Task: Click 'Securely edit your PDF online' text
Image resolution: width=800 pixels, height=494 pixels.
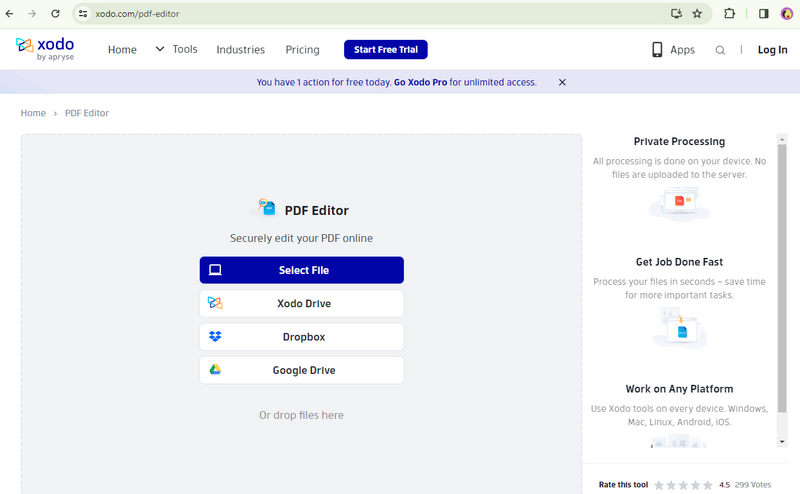Action: pyautogui.click(x=301, y=238)
